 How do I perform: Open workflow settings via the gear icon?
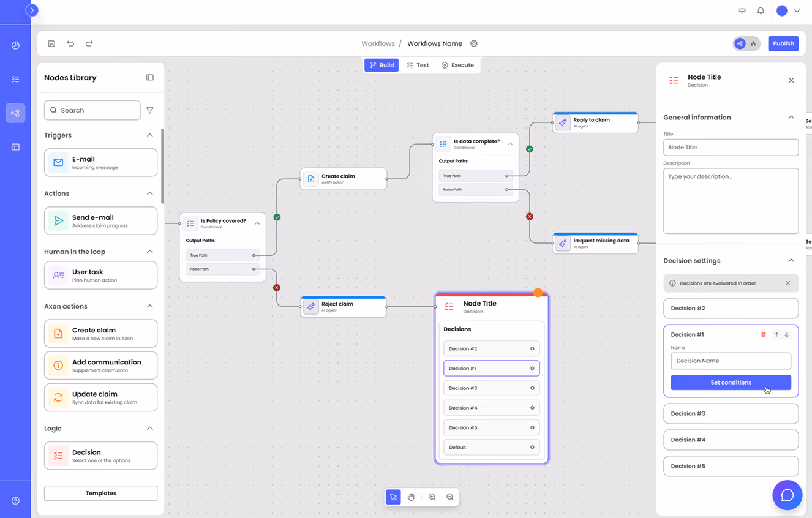point(474,43)
